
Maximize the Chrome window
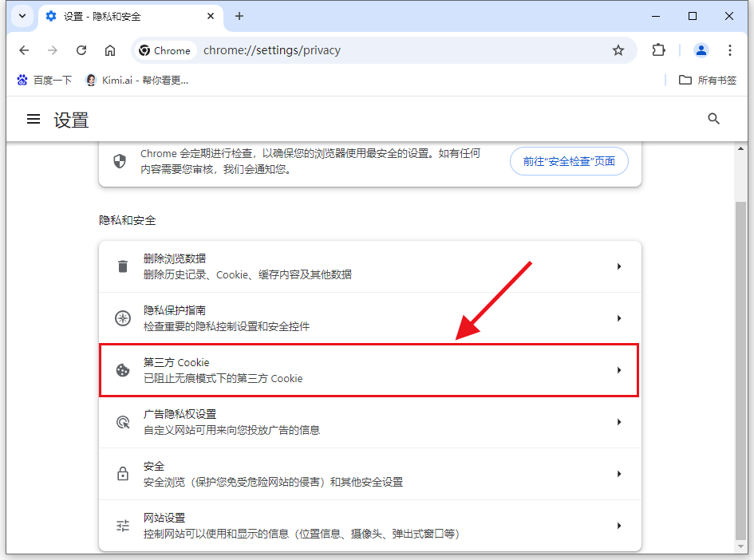[x=693, y=16]
